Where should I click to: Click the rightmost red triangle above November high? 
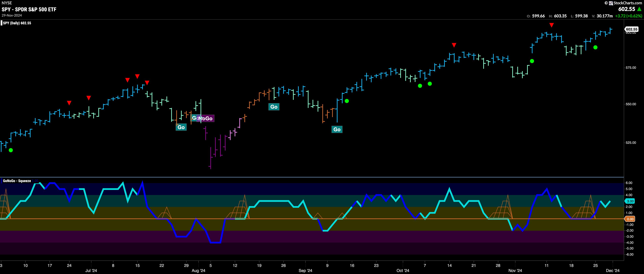tap(552, 25)
